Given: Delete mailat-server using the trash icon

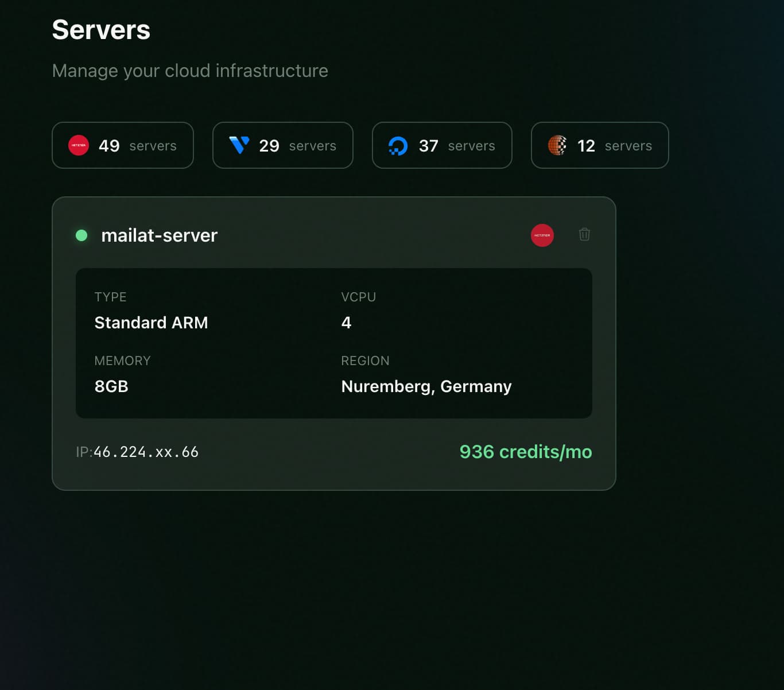Looking at the screenshot, I should [584, 234].
